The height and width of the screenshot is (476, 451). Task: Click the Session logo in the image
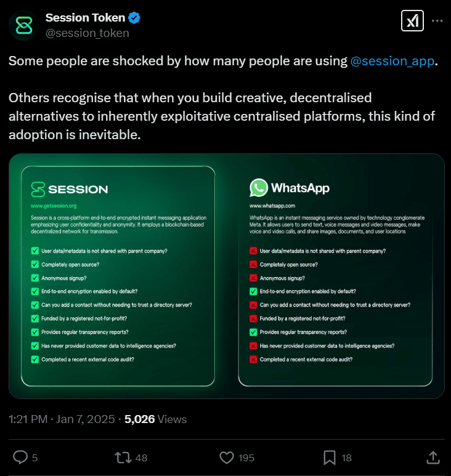[x=39, y=189]
